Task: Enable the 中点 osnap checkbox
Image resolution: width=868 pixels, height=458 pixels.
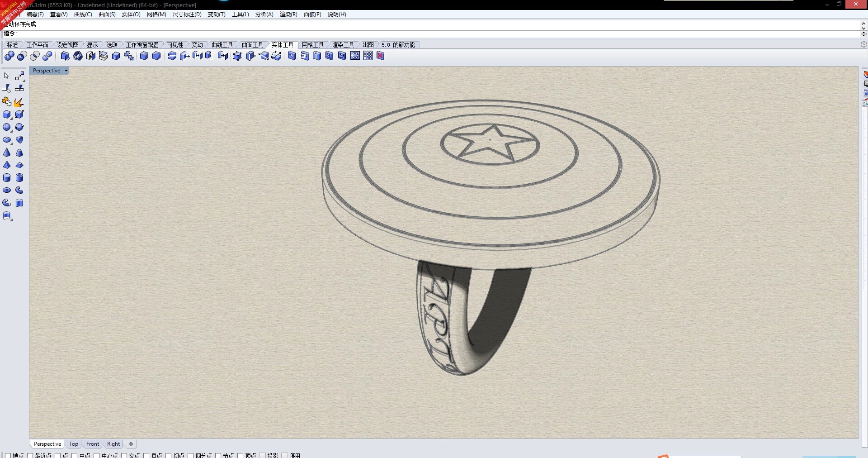Action: pos(75,455)
